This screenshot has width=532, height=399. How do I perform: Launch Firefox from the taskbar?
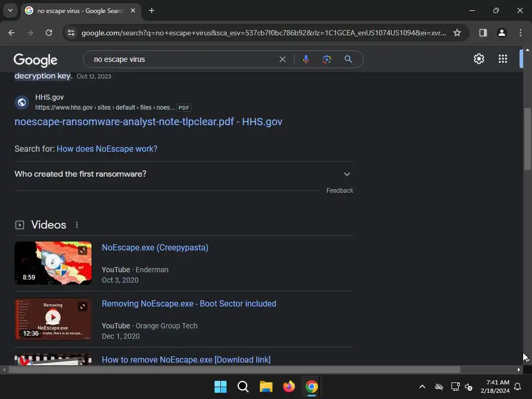[289, 387]
